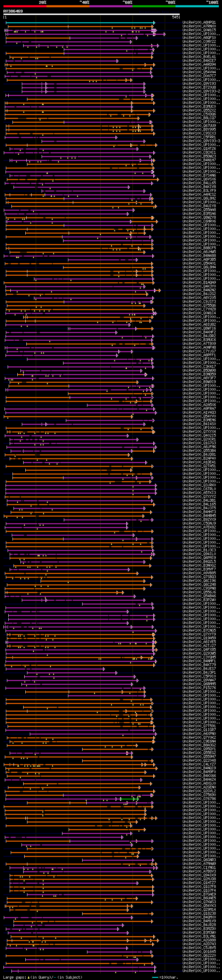Screen dimensions: 222x980
Task: Click the UniRef100_B4KCE7 label
Action: coord(199,60)
